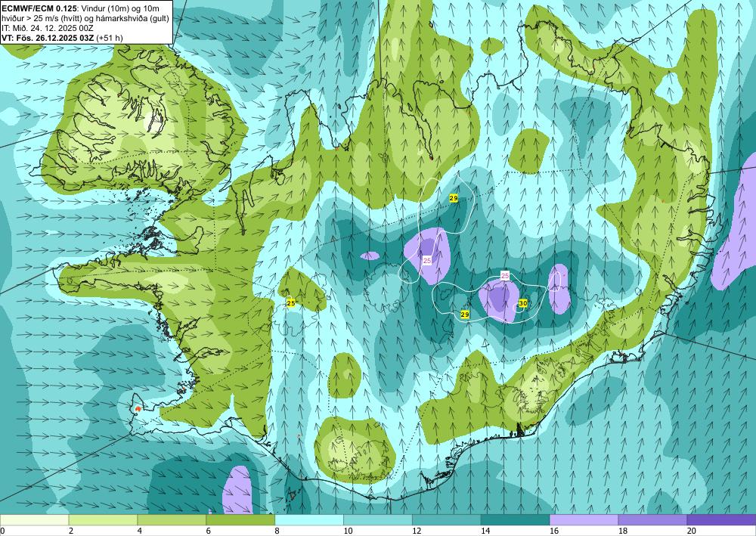Click the '10' tick on the colour scale
756x536 pixels.
tap(348, 531)
